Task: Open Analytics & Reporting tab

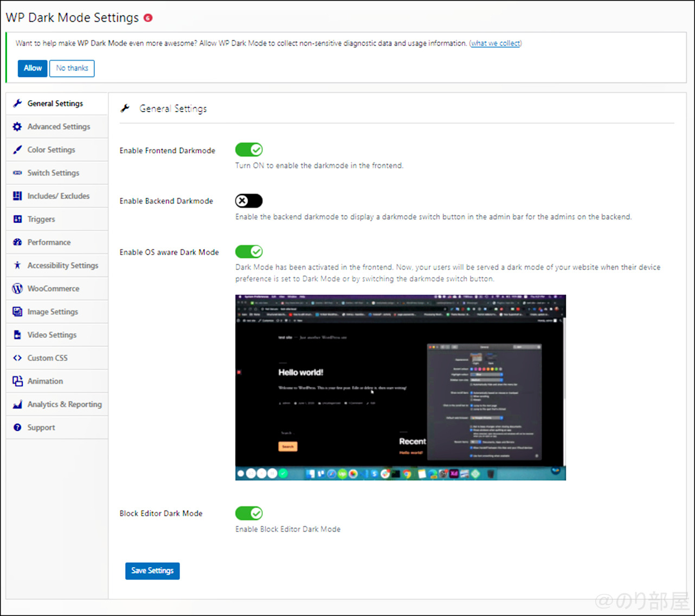Action: pyautogui.click(x=57, y=404)
